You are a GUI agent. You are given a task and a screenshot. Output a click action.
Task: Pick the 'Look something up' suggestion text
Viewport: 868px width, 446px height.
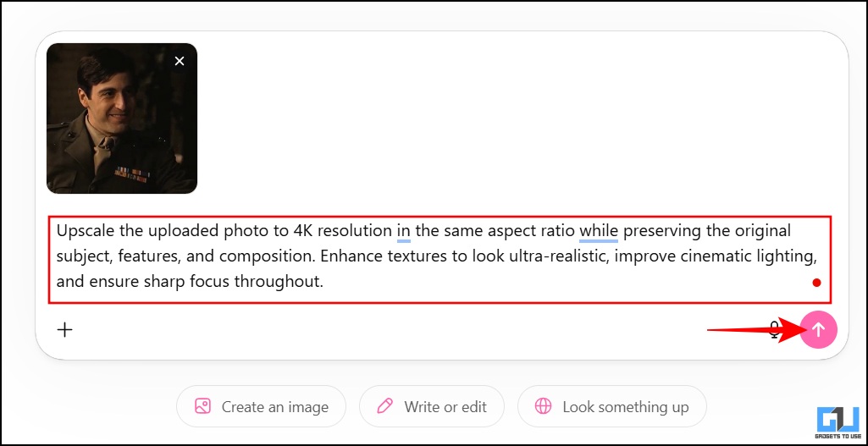[626, 407]
